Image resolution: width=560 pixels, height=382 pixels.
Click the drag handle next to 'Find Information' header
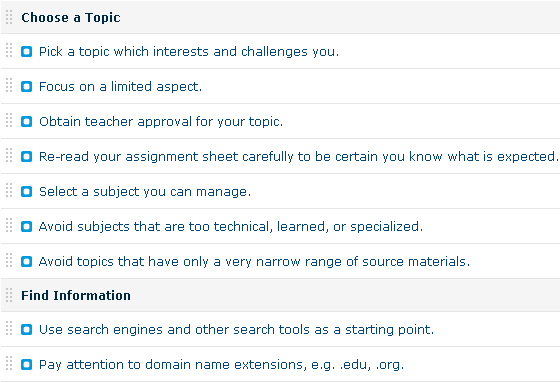click(x=9, y=295)
